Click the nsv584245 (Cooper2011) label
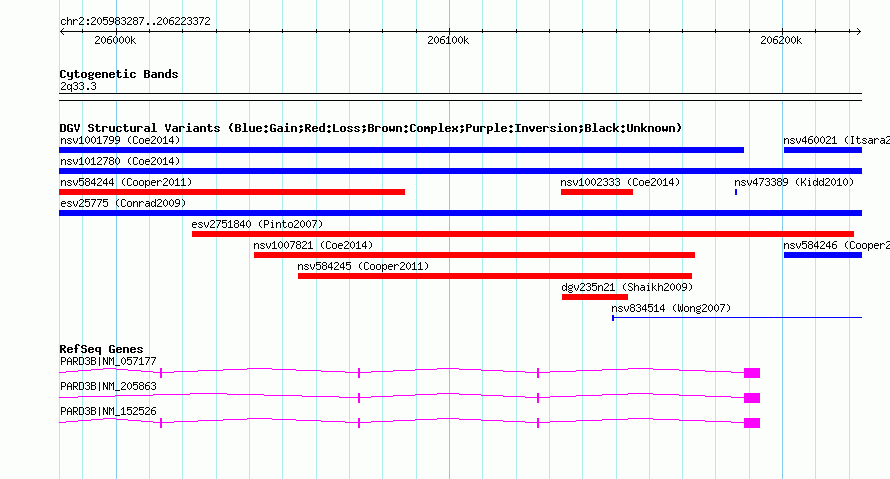 click(x=363, y=266)
